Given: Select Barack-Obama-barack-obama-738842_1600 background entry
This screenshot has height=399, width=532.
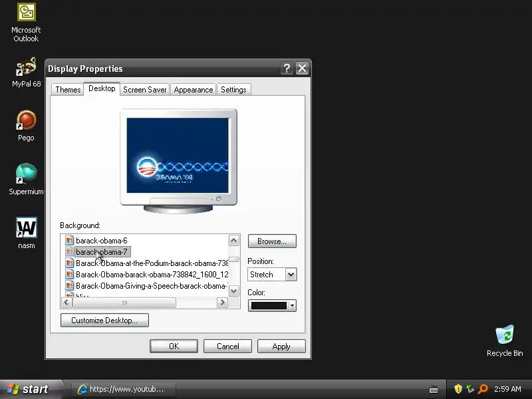Looking at the screenshot, I should pyautogui.click(x=152, y=274).
